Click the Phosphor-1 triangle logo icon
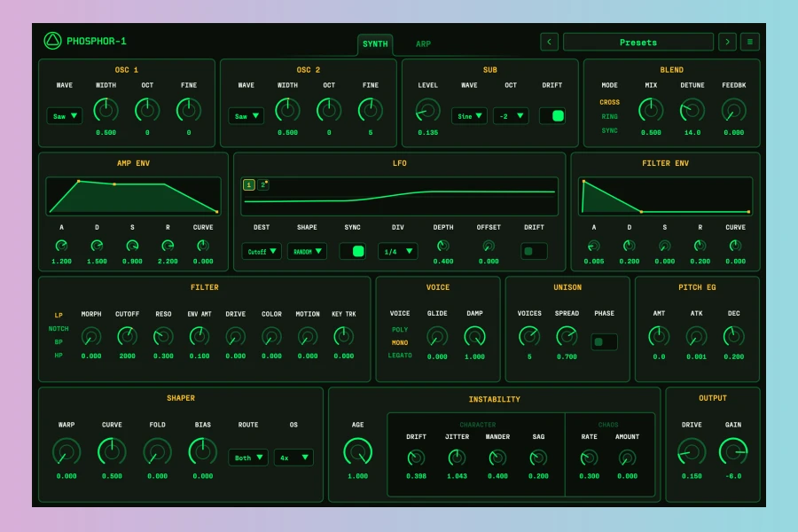The width and height of the screenshot is (798, 532). click(52, 41)
